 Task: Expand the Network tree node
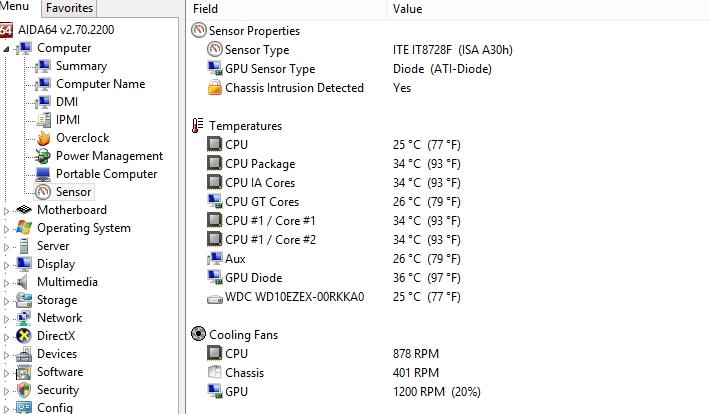[x=6, y=319]
